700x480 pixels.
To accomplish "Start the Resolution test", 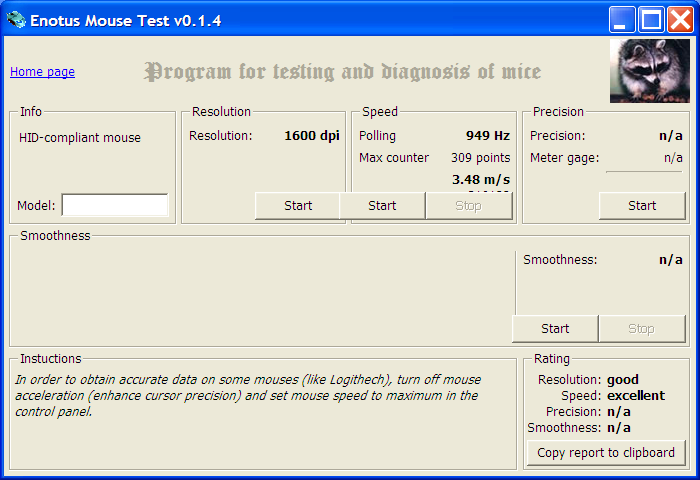I will 297,206.
